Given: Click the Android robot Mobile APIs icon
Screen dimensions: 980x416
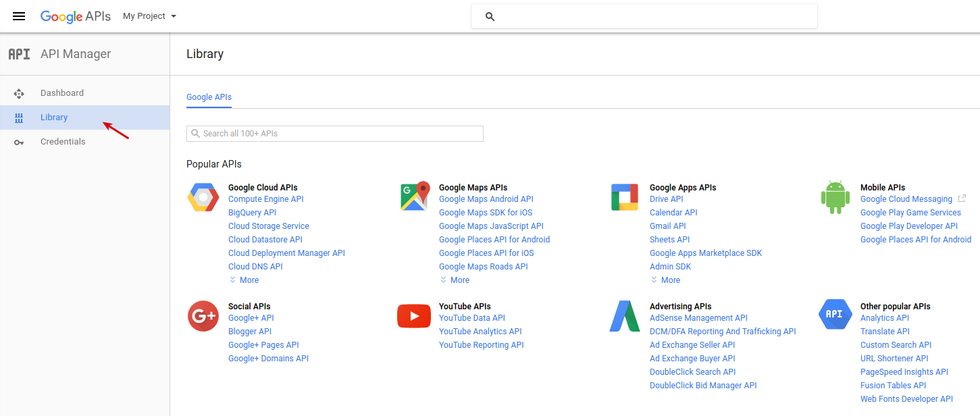Looking at the screenshot, I should coord(835,198).
